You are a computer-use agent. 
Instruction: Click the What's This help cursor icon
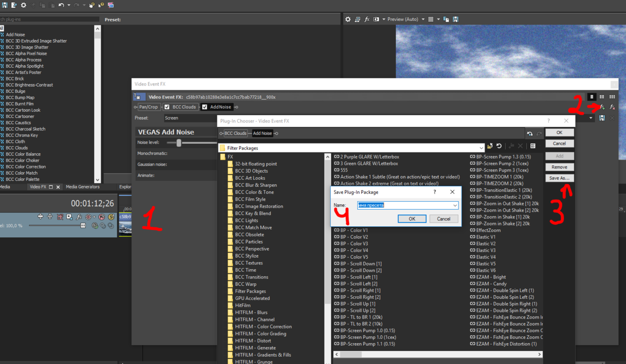click(x=102, y=5)
